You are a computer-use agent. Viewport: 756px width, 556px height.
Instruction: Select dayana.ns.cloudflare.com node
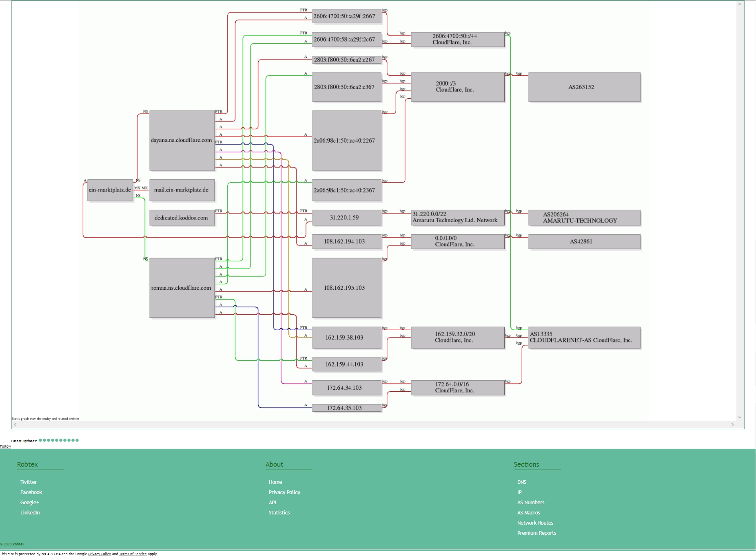[x=182, y=140]
